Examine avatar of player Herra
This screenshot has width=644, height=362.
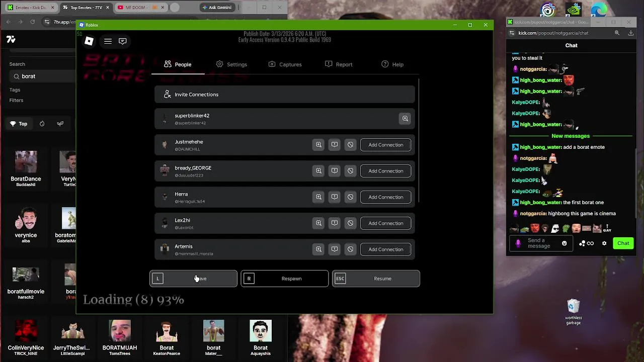click(x=318, y=197)
